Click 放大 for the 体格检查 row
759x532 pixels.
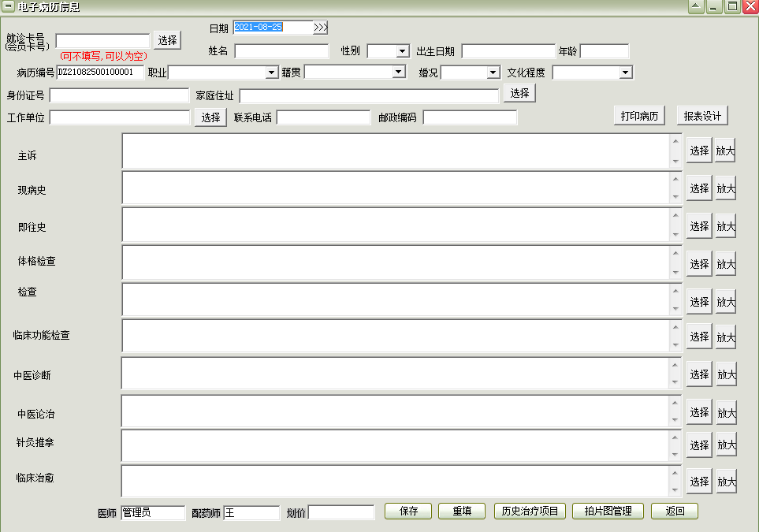pos(726,264)
